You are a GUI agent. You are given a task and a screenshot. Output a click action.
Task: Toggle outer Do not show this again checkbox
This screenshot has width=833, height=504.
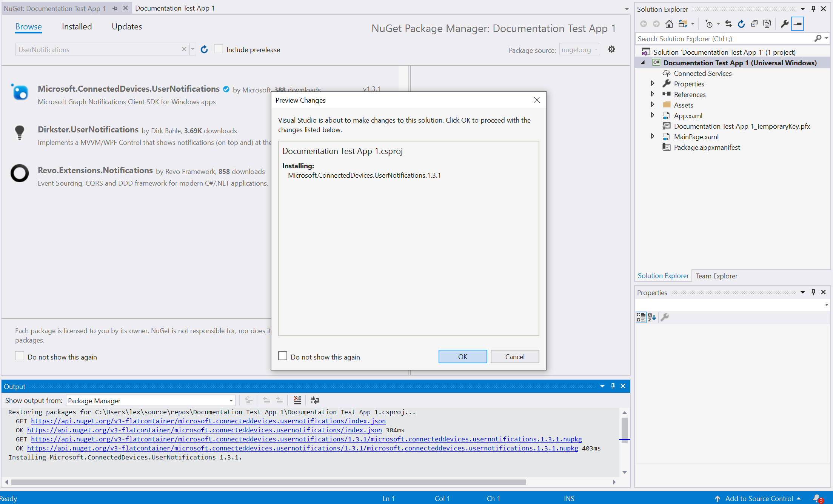pos(20,356)
